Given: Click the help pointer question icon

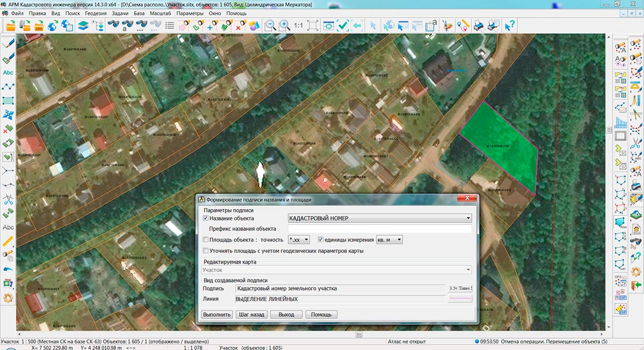Looking at the screenshot, I should [509, 25].
